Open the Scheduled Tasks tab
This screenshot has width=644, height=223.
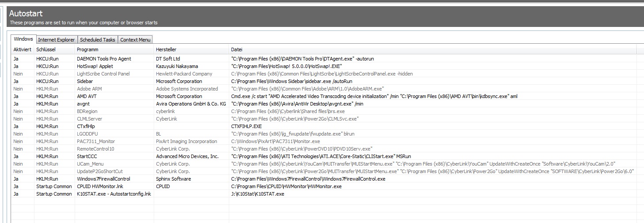click(98, 40)
